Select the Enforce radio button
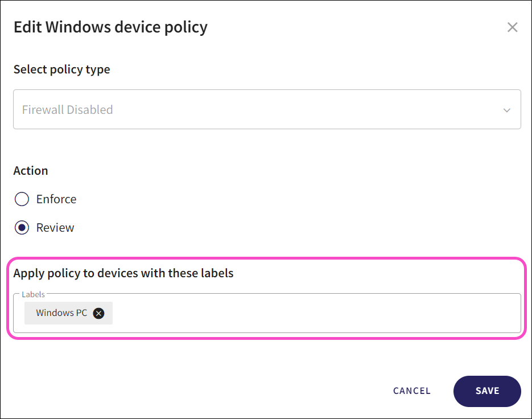 click(22, 199)
